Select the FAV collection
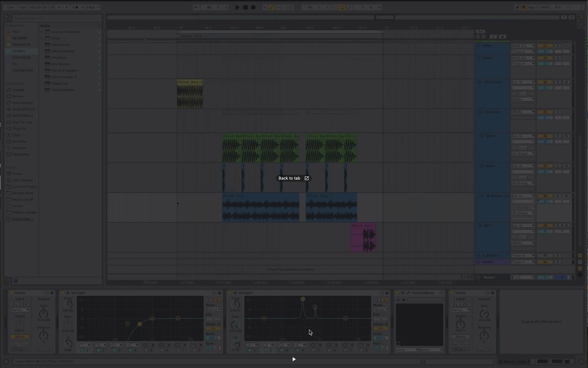 pos(15,32)
